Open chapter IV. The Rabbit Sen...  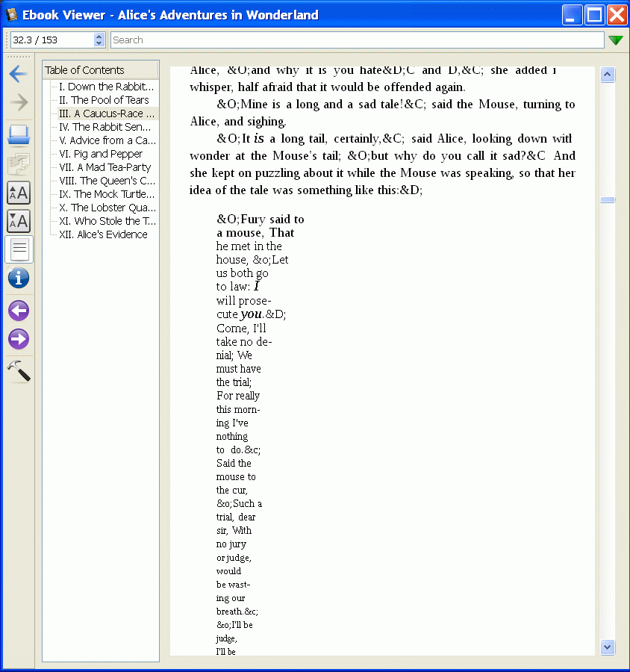click(105, 127)
